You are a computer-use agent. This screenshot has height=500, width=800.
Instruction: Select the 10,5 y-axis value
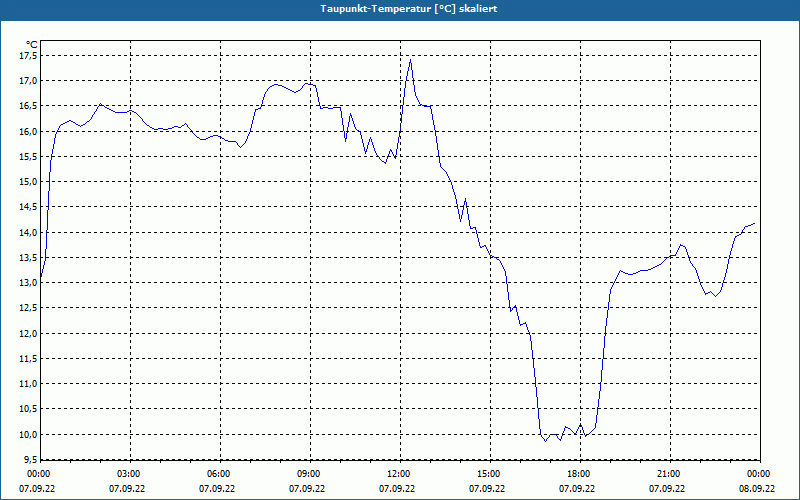point(29,409)
